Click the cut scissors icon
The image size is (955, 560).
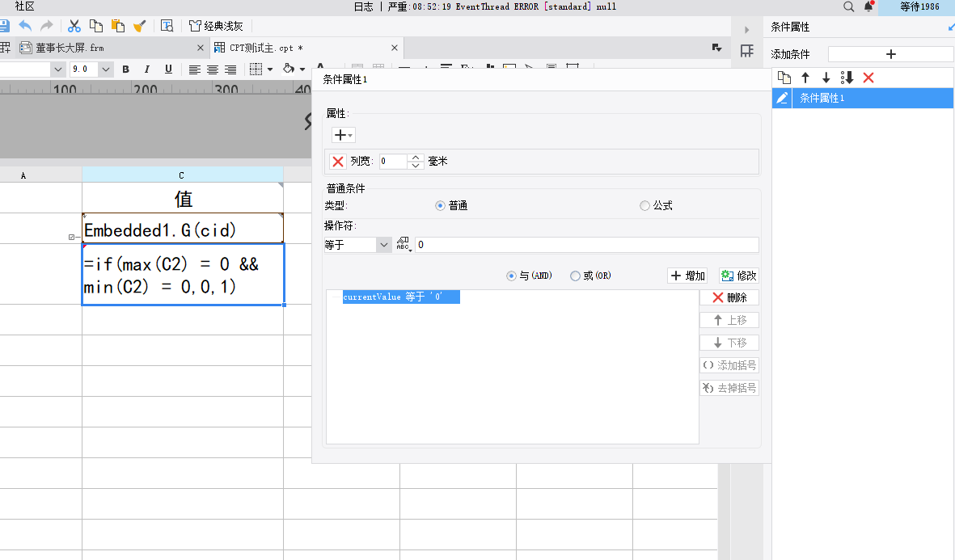click(74, 26)
